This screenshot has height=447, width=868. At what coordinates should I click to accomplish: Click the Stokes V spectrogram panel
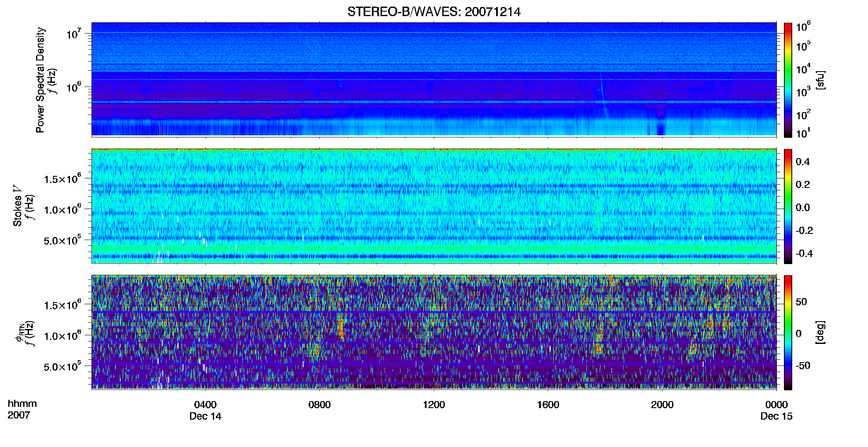434,206
